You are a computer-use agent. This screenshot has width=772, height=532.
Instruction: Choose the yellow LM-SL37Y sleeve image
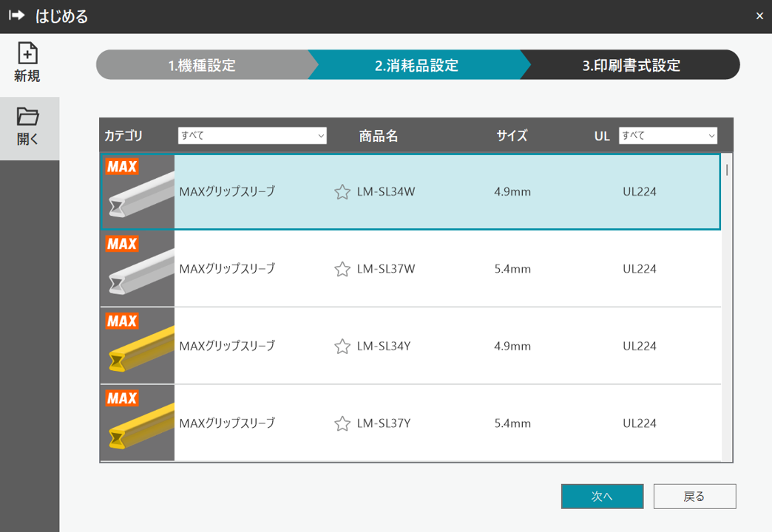click(x=138, y=424)
